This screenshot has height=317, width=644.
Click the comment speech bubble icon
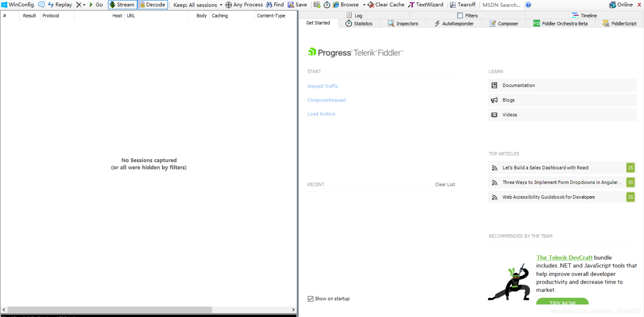pyautogui.click(x=41, y=5)
